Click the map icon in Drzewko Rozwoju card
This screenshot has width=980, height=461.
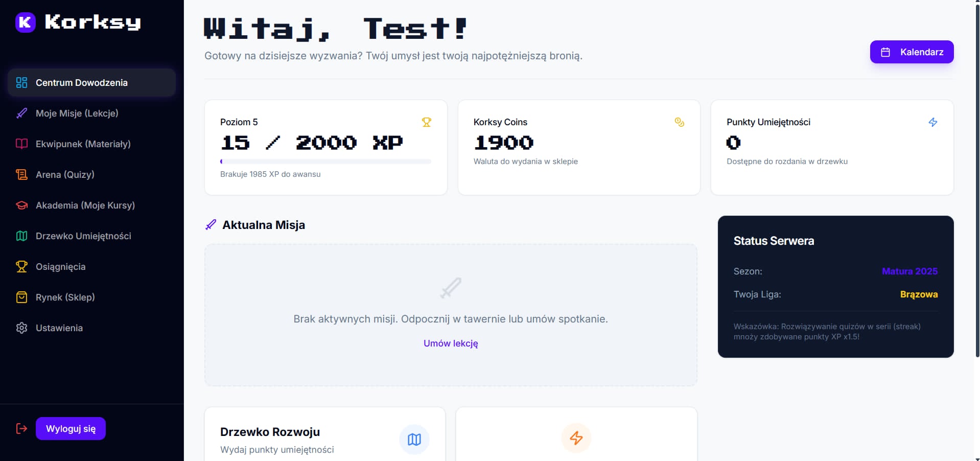click(414, 440)
